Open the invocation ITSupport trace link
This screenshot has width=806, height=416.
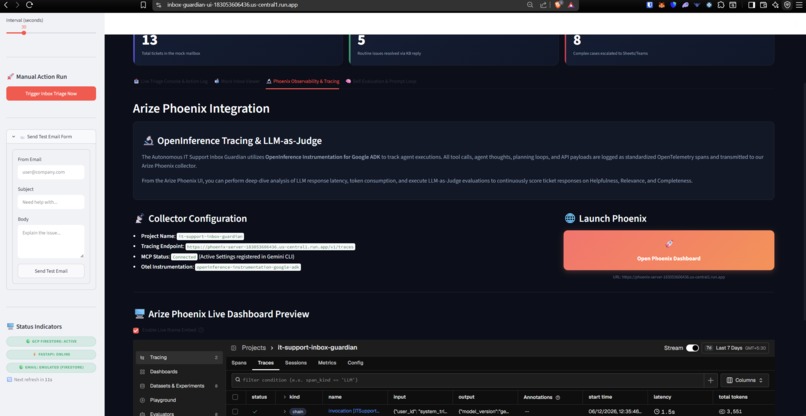(x=354, y=411)
